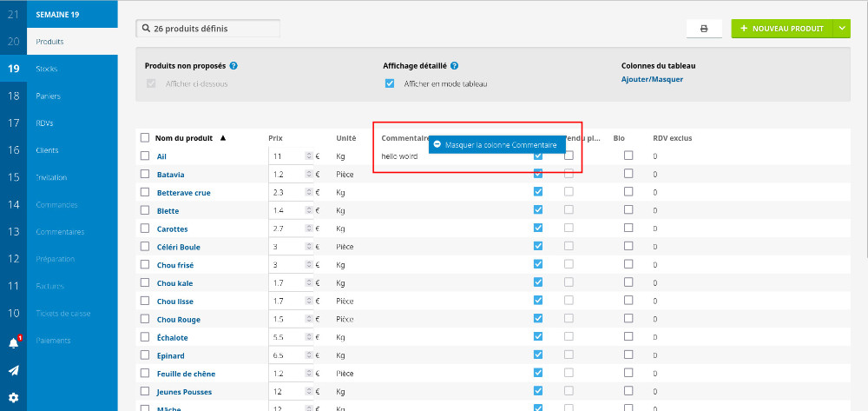This screenshot has height=411, width=868.
Task: Click help icon beside Produits non proposés
Action: [234, 65]
